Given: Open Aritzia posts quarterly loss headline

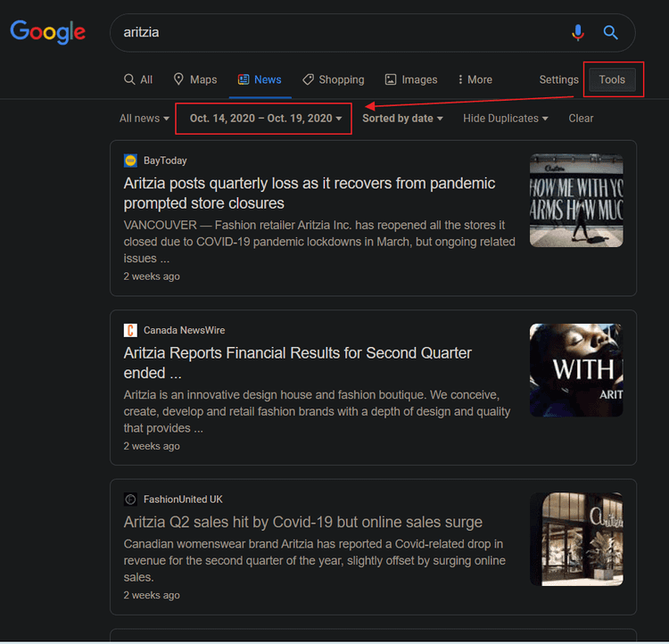Looking at the screenshot, I should click(310, 194).
